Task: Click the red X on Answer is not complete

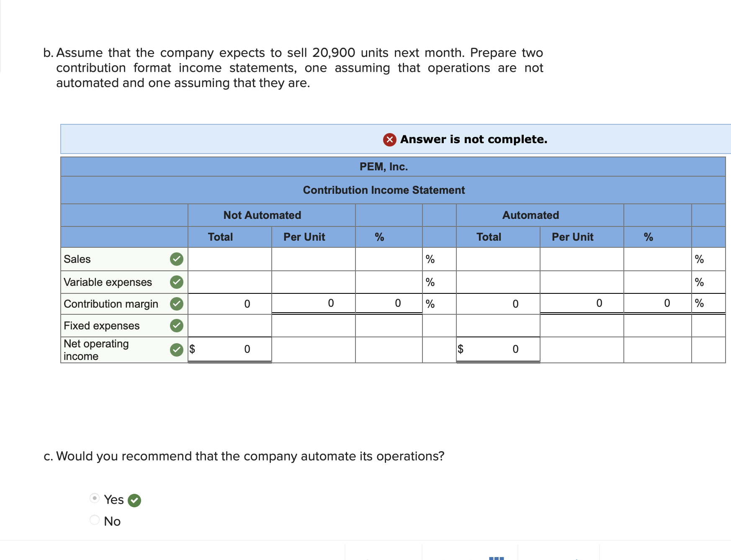Action: pos(390,139)
